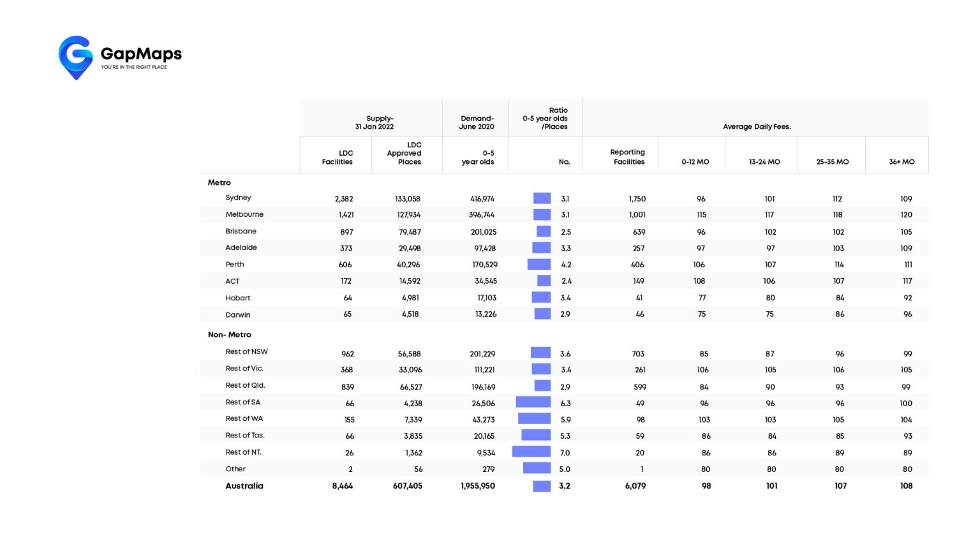Click the Rest of SA ratio bar

[x=533, y=402]
